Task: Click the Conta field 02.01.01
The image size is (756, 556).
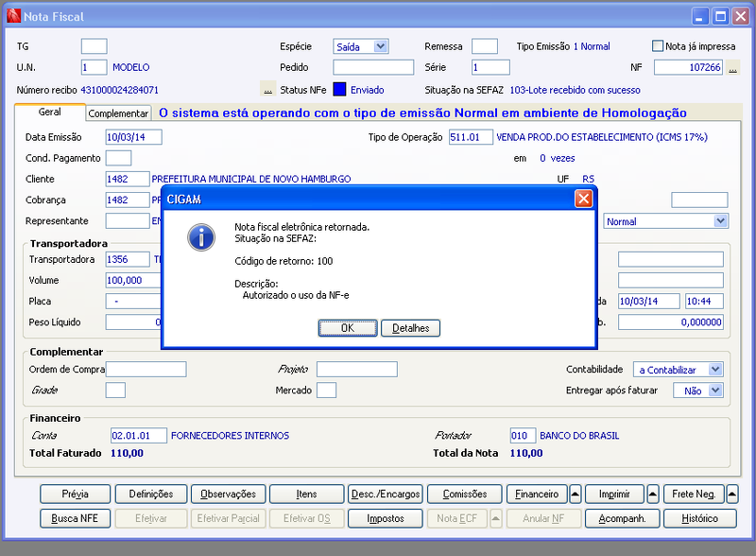Action: (x=139, y=435)
